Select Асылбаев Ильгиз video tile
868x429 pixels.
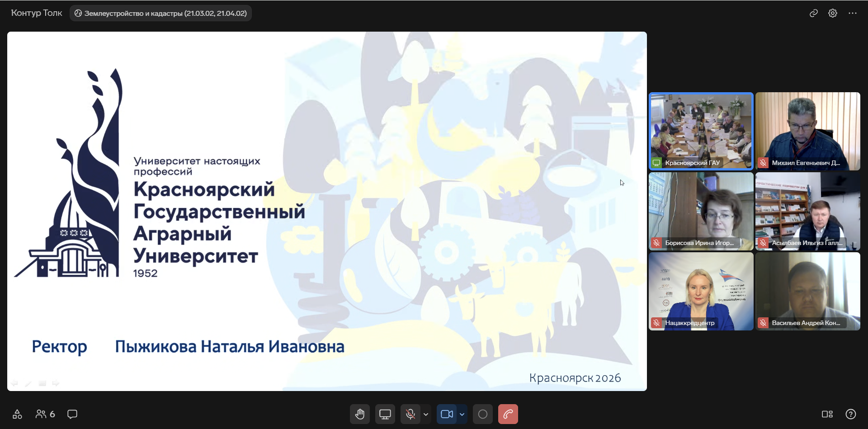click(808, 211)
